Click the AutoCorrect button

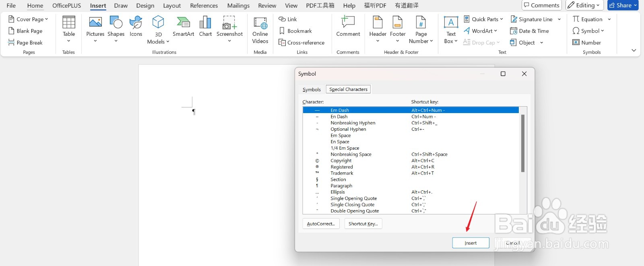pyautogui.click(x=321, y=224)
